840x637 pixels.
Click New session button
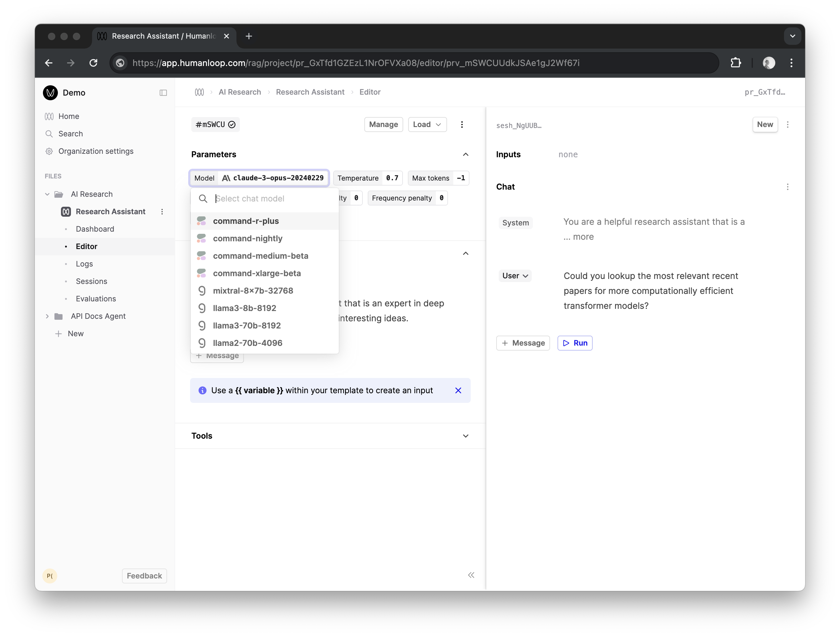[x=765, y=125]
